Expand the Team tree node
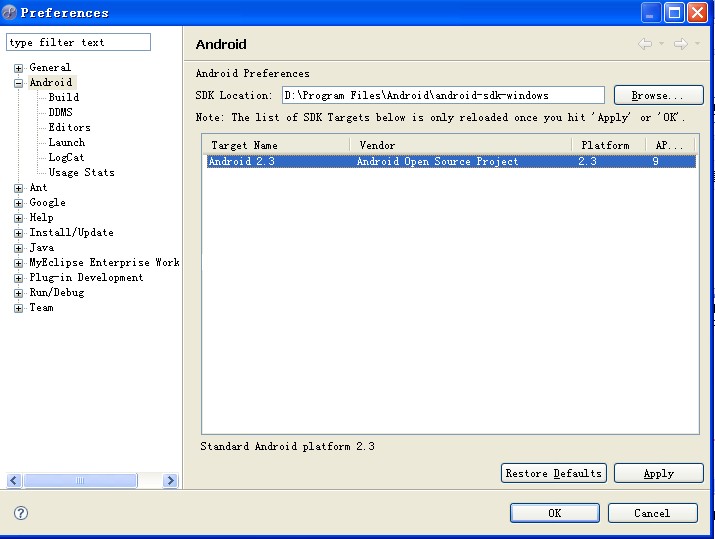The height and width of the screenshot is (539, 715). pos(18,309)
